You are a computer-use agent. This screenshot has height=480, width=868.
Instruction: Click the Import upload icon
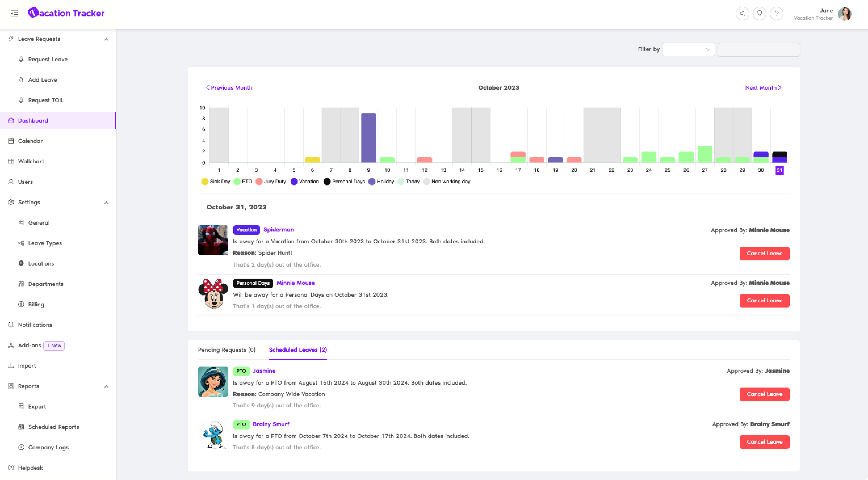(11, 365)
